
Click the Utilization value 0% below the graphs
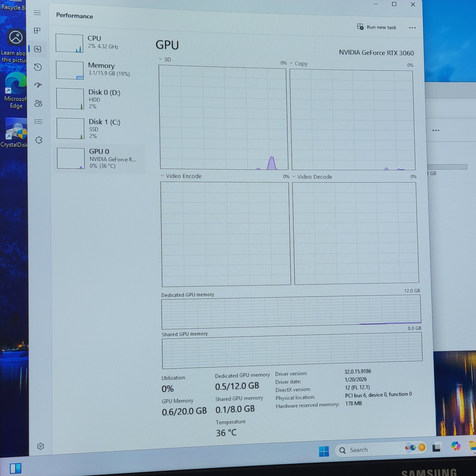click(168, 389)
